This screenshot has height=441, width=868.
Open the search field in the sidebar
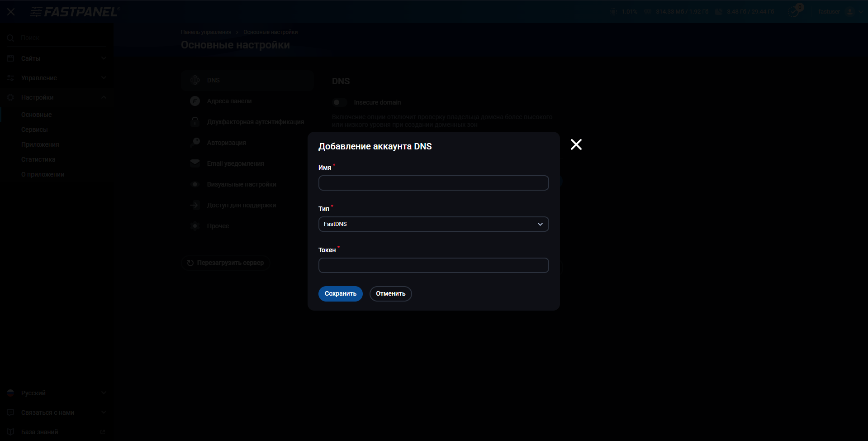click(x=54, y=38)
